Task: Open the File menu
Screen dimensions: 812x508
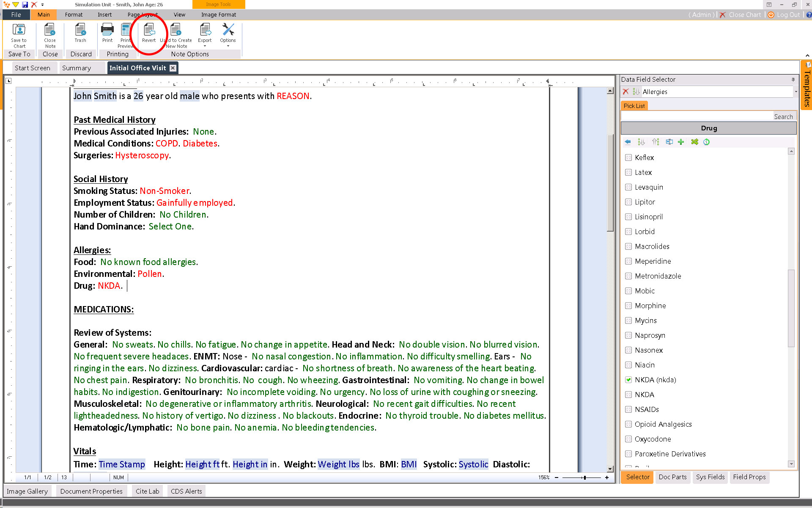Action: [16, 14]
